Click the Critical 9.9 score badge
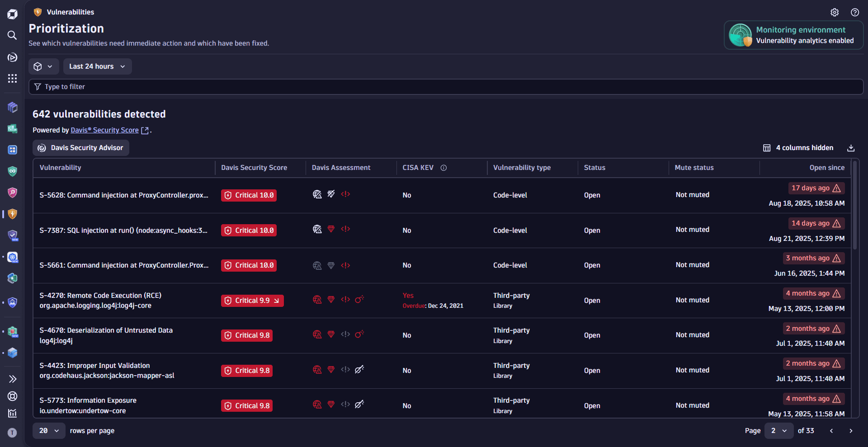The image size is (868, 447). [252, 301]
